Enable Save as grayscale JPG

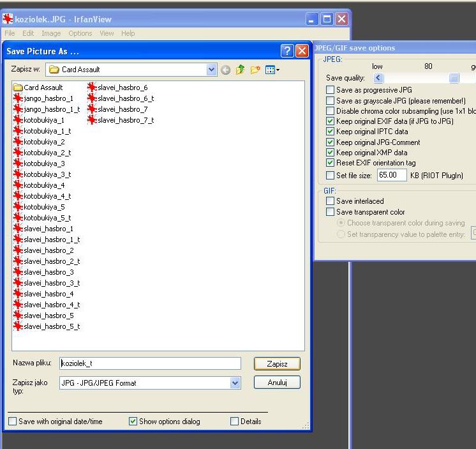point(330,100)
